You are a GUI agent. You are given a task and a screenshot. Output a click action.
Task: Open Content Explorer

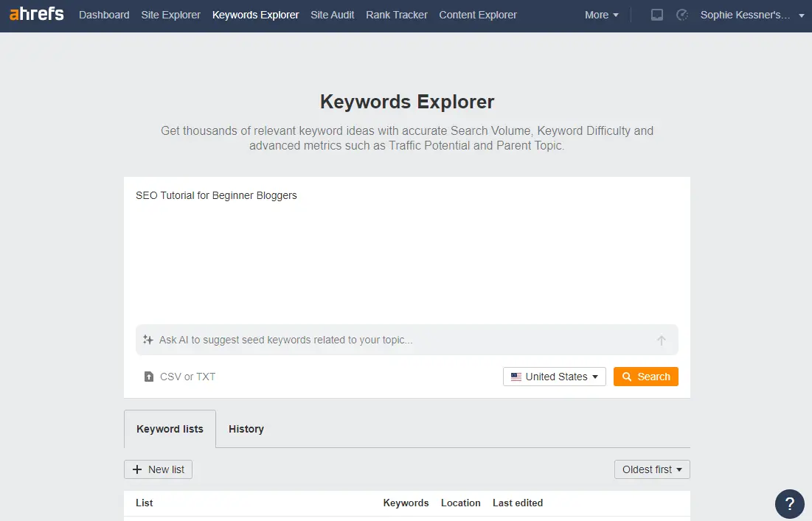[477, 15]
